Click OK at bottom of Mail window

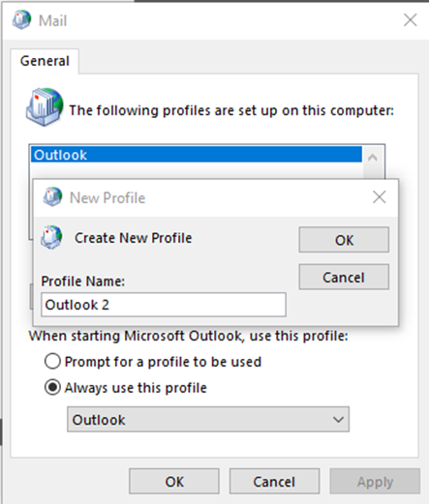[x=174, y=482]
